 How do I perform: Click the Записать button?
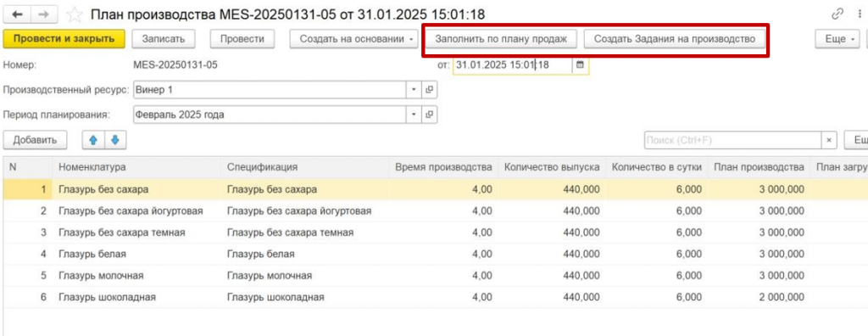(x=163, y=39)
